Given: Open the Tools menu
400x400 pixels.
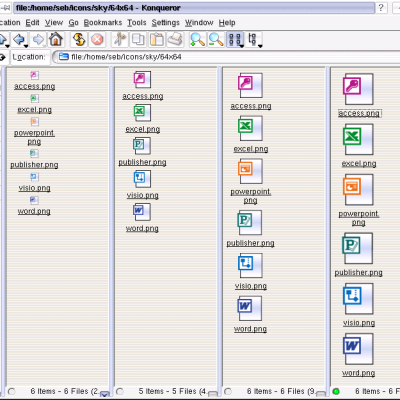Looking at the screenshot, I should [137, 23].
